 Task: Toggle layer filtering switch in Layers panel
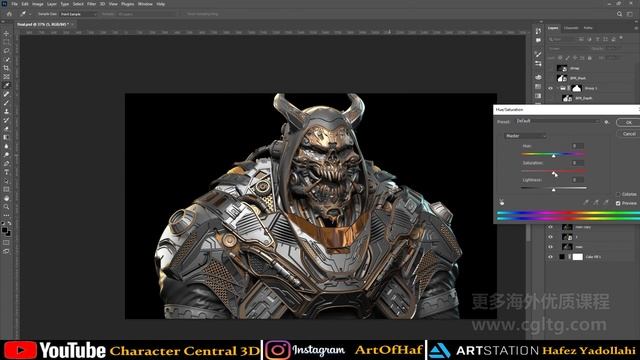621,38
